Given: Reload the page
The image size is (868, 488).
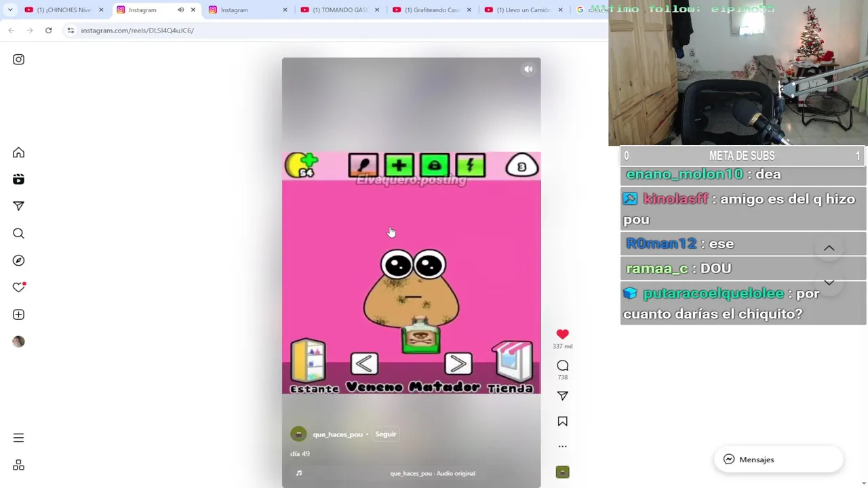Looking at the screenshot, I should tap(48, 30).
